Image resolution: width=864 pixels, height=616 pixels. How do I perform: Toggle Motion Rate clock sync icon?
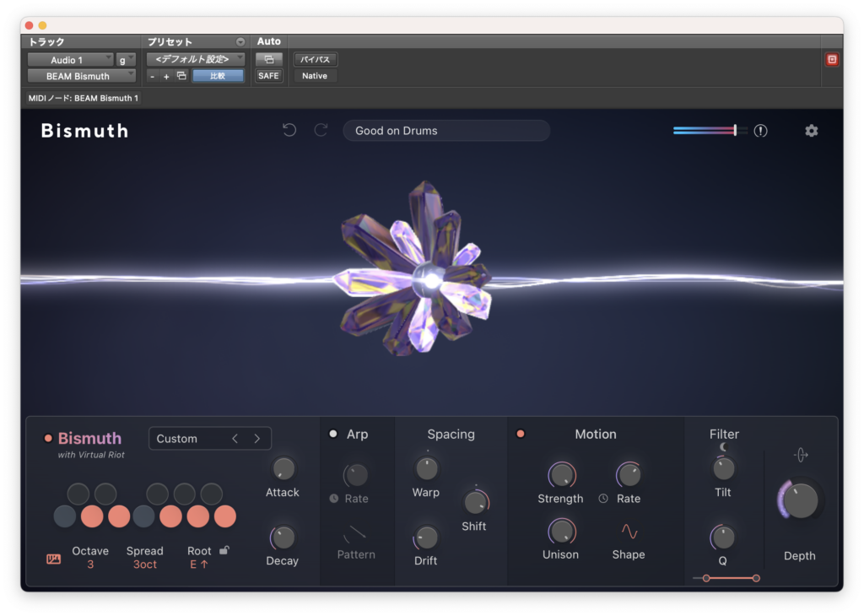point(603,499)
